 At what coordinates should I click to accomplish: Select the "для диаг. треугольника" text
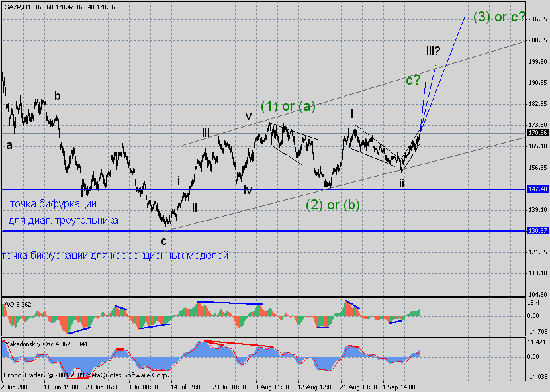63,220
